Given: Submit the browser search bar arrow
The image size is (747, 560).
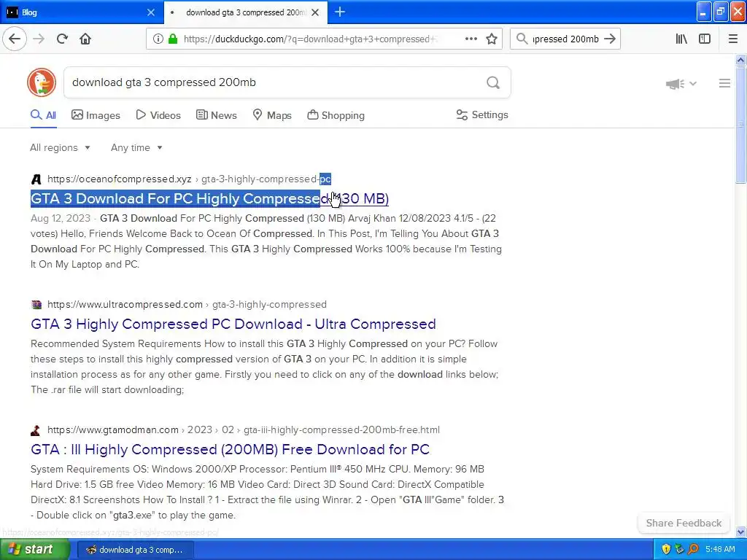Looking at the screenshot, I should pyautogui.click(x=610, y=39).
